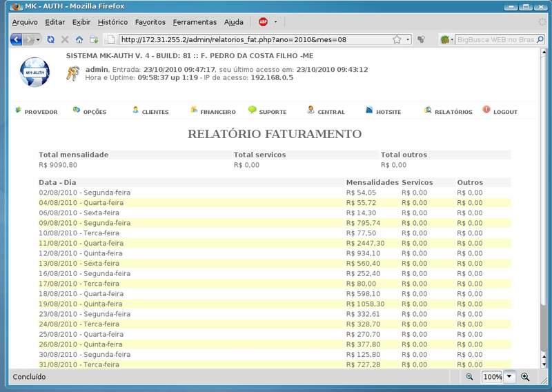Click the Total mensalidade value R$ 9090,80
This screenshot has height=392, width=552.
[58, 165]
